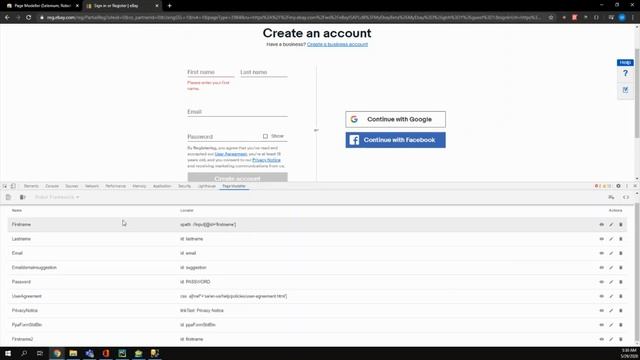
Task: Delete the Emaildomainsuggestion entry trash icon
Action: pos(621,267)
